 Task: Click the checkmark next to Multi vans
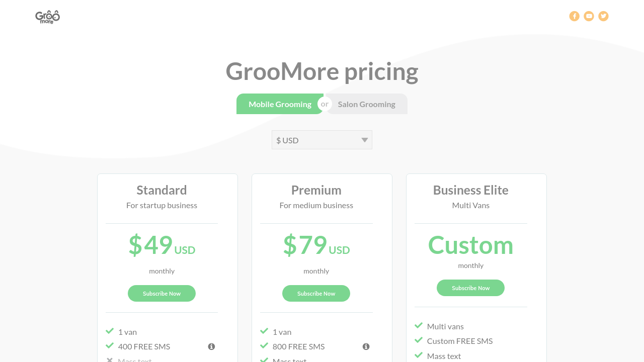coord(419,326)
